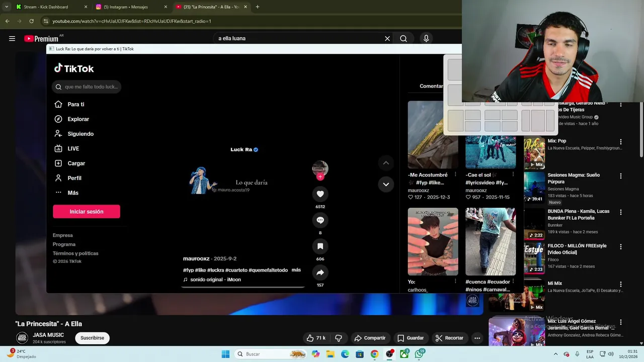Open Empresa footer link on TikTok

click(63, 235)
